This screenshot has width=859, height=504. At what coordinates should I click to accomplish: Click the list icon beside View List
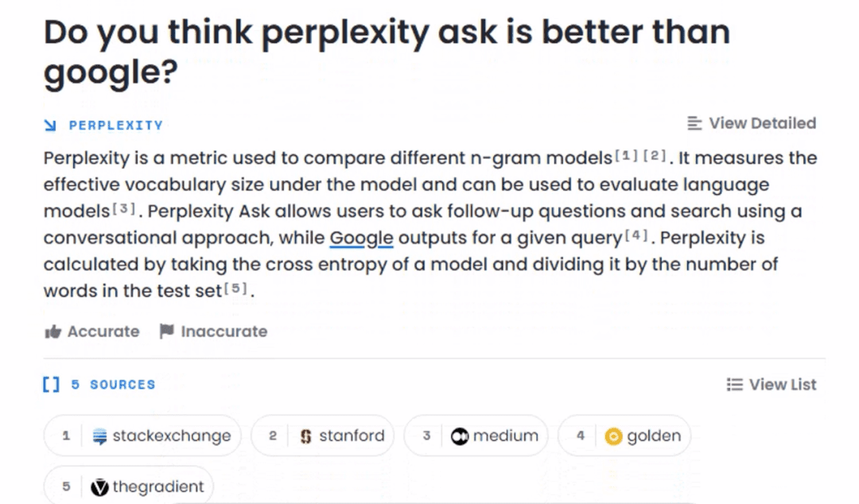[733, 384]
